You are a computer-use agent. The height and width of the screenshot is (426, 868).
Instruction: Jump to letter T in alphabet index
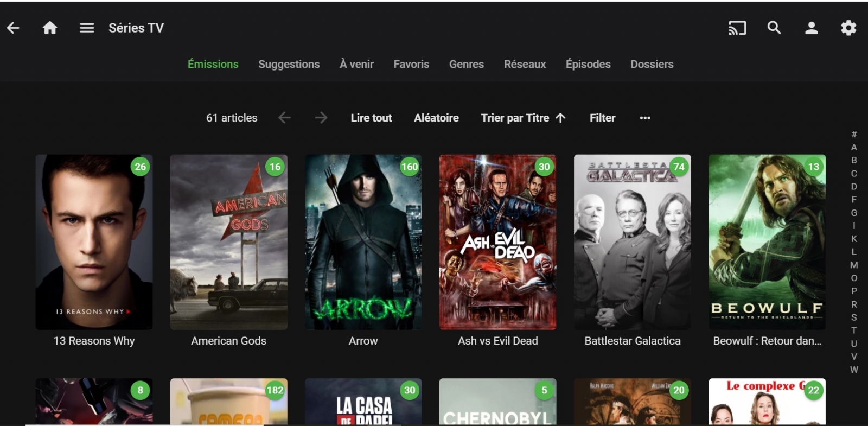coord(854,330)
